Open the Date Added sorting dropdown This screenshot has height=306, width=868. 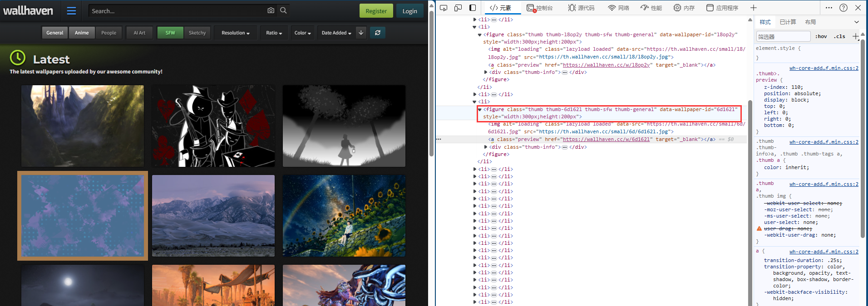[x=336, y=33]
